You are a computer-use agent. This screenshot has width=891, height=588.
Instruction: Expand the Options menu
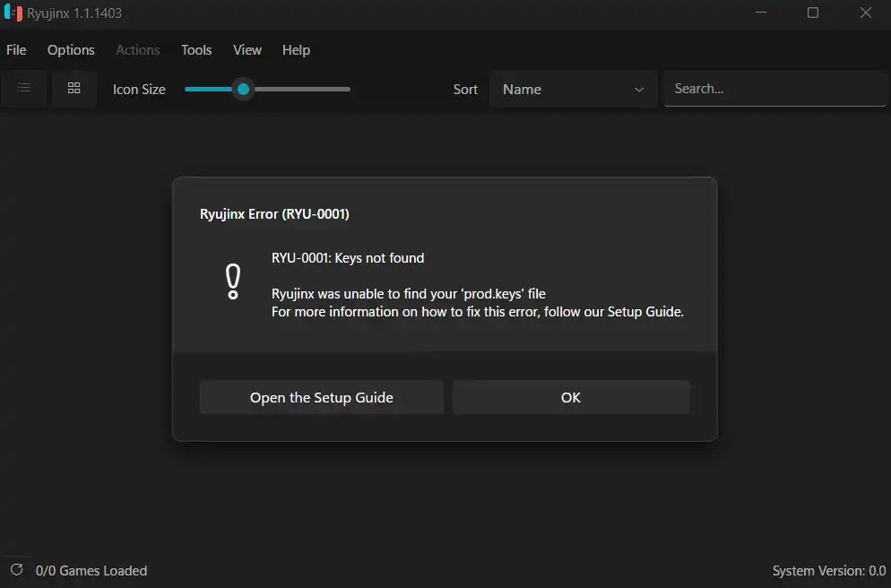point(71,50)
